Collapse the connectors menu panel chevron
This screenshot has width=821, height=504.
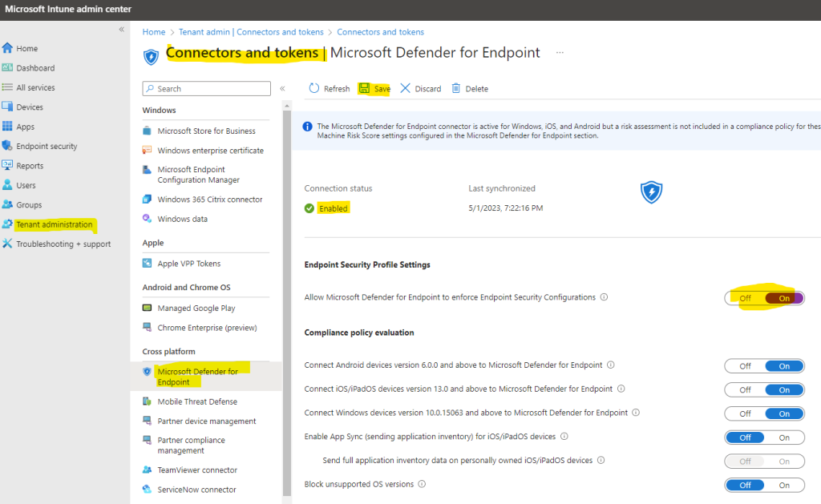pos(282,88)
